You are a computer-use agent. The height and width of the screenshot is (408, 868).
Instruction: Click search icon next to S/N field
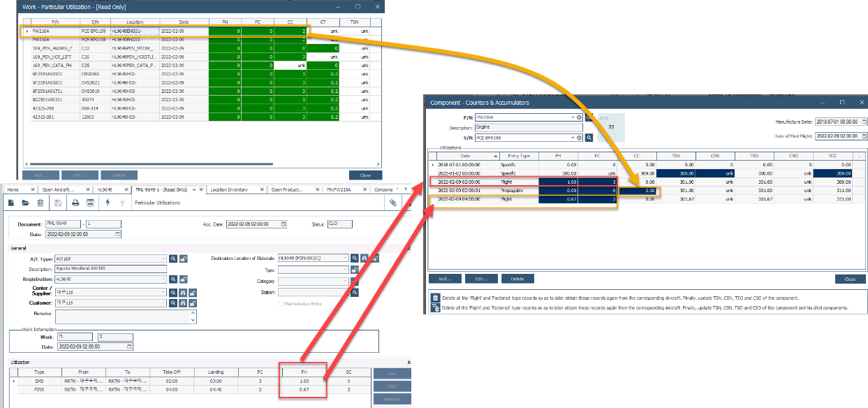(589, 138)
